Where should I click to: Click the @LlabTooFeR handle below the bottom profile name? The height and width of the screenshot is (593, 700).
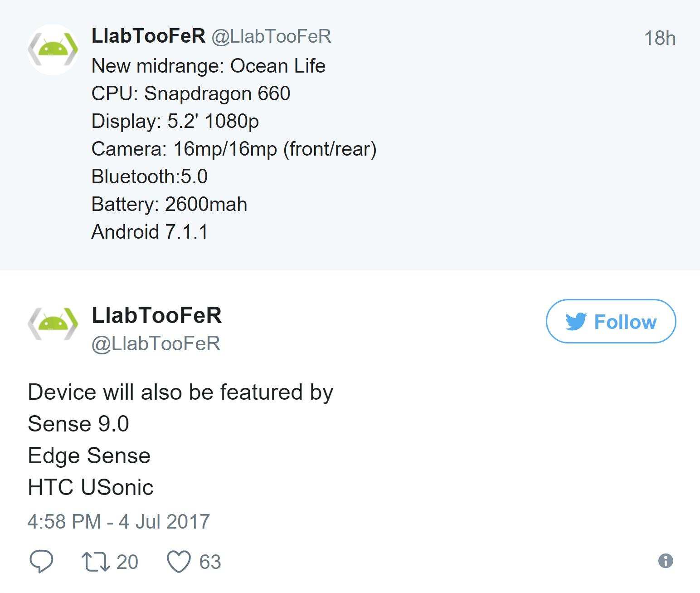(x=156, y=343)
